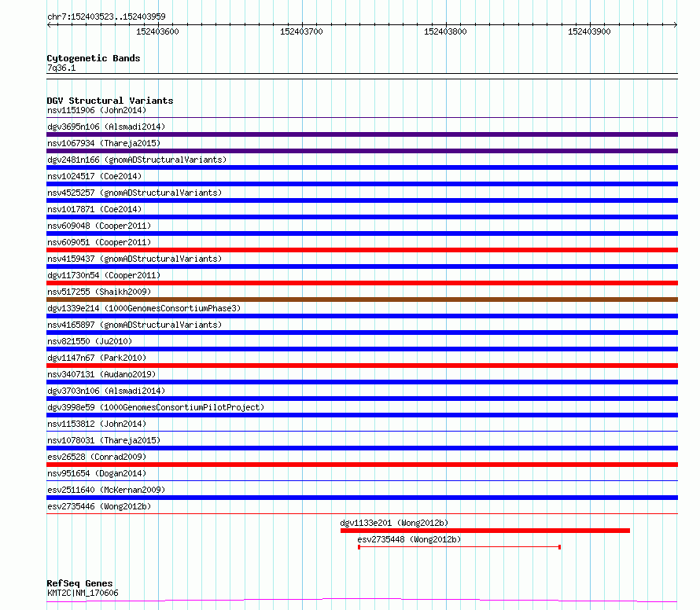Pick the dgv1133e201 (Wong2012b) variant name
The width and height of the screenshot is (700, 610).
point(394,523)
